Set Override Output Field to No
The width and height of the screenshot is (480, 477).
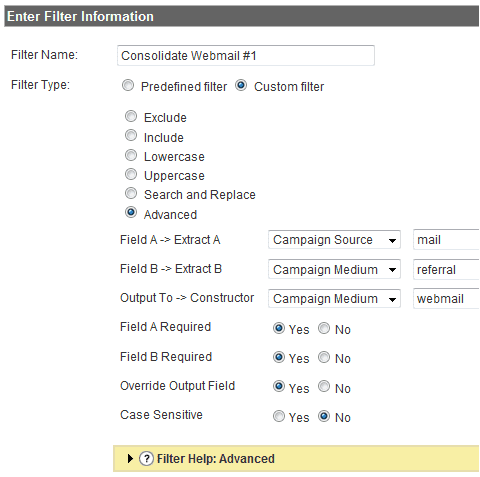(324, 387)
